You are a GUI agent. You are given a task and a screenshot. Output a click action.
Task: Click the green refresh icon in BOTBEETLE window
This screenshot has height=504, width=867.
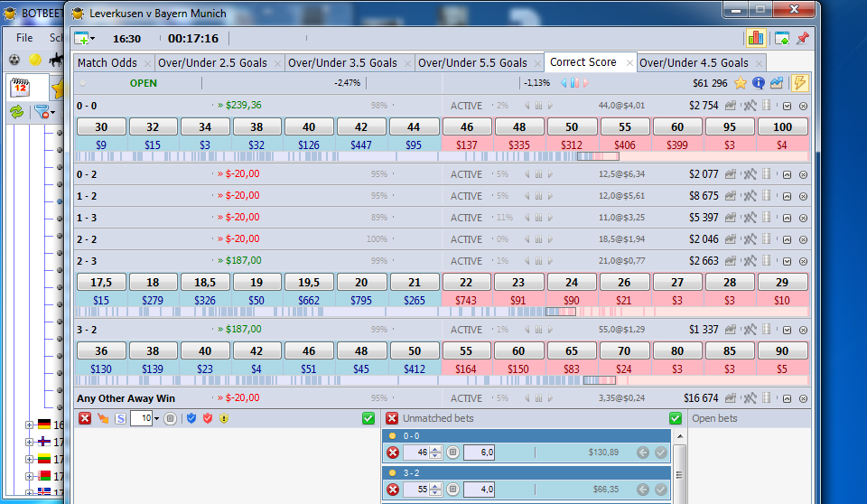(17, 112)
